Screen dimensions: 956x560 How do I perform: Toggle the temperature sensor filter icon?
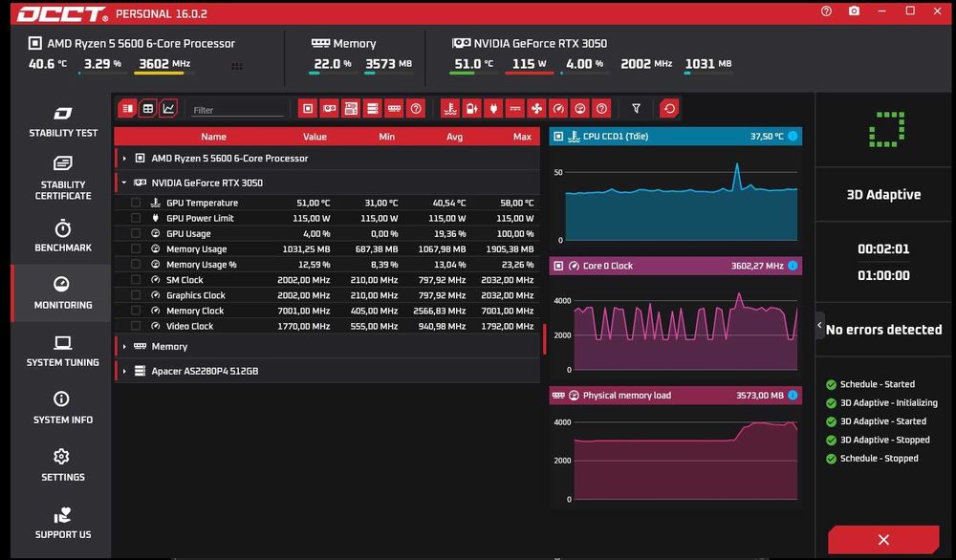450,109
